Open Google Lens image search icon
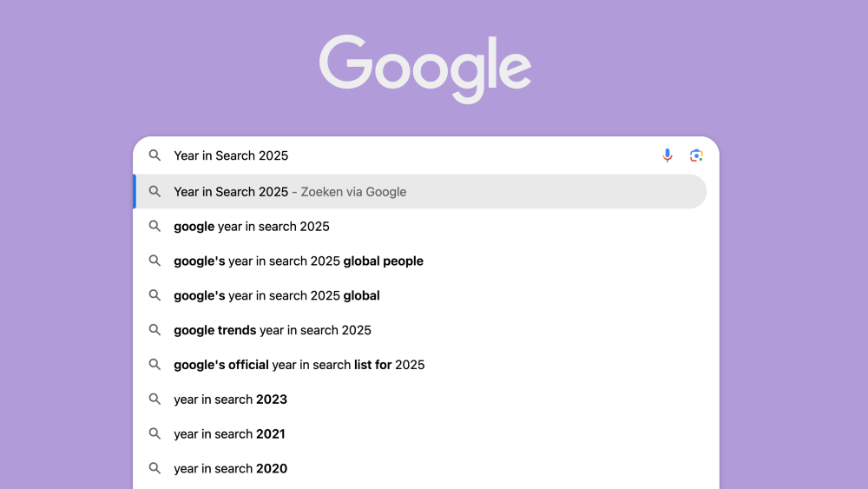 point(696,155)
